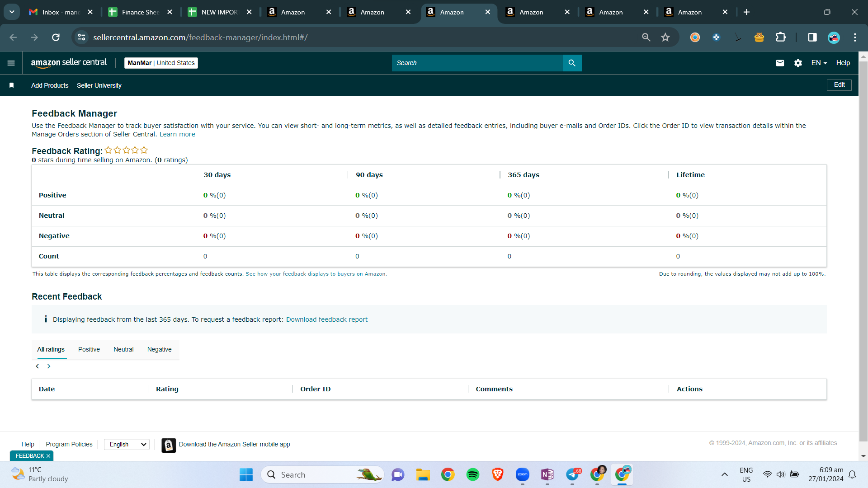The height and width of the screenshot is (488, 868).
Task: Click the Amazon Seller mobile app icon
Action: [169, 445]
